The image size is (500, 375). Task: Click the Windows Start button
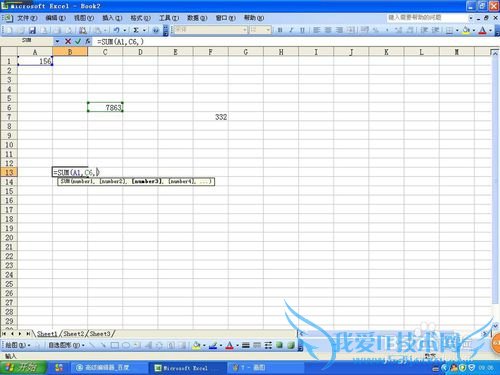(23, 368)
